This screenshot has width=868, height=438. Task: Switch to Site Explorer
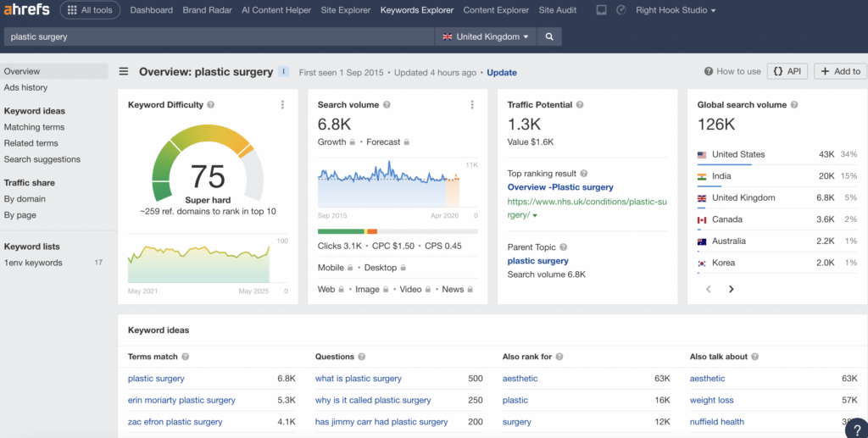pyautogui.click(x=346, y=10)
